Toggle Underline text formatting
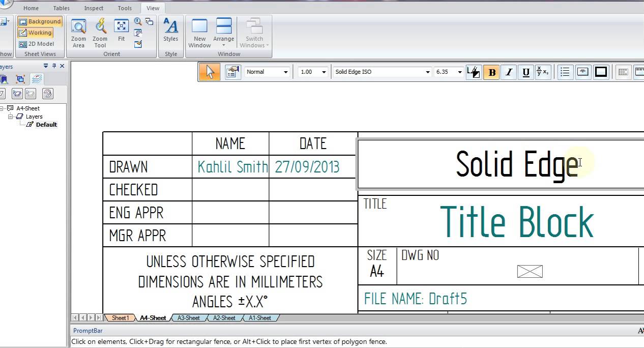Viewport: 644px width, 348px height. pos(526,72)
